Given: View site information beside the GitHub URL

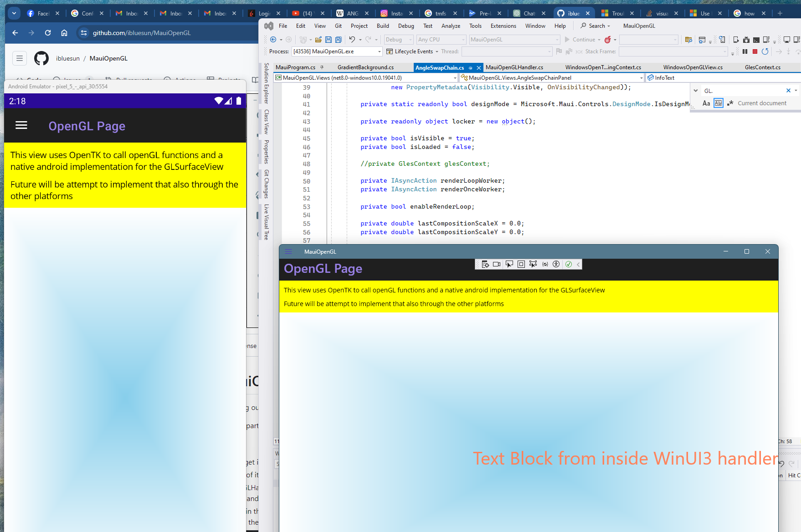Looking at the screenshot, I should (x=83, y=33).
